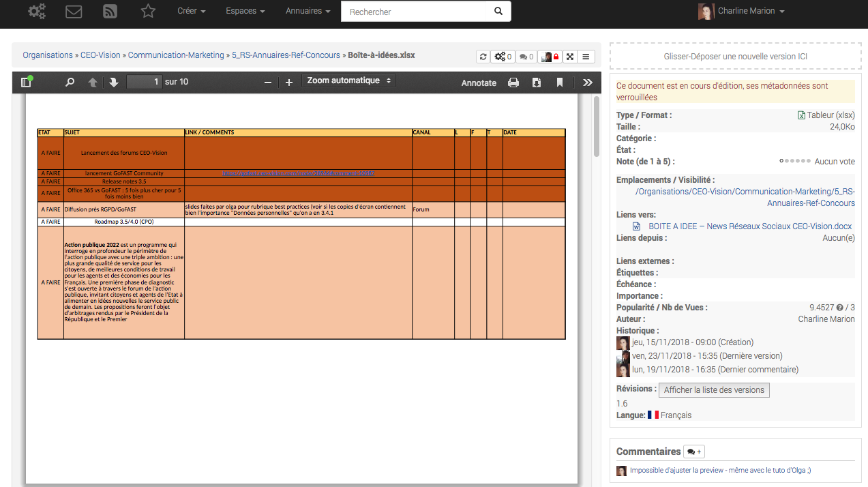Toggle the PDF viewer sidebar
Screen dimensions: 868x487
[27, 82]
